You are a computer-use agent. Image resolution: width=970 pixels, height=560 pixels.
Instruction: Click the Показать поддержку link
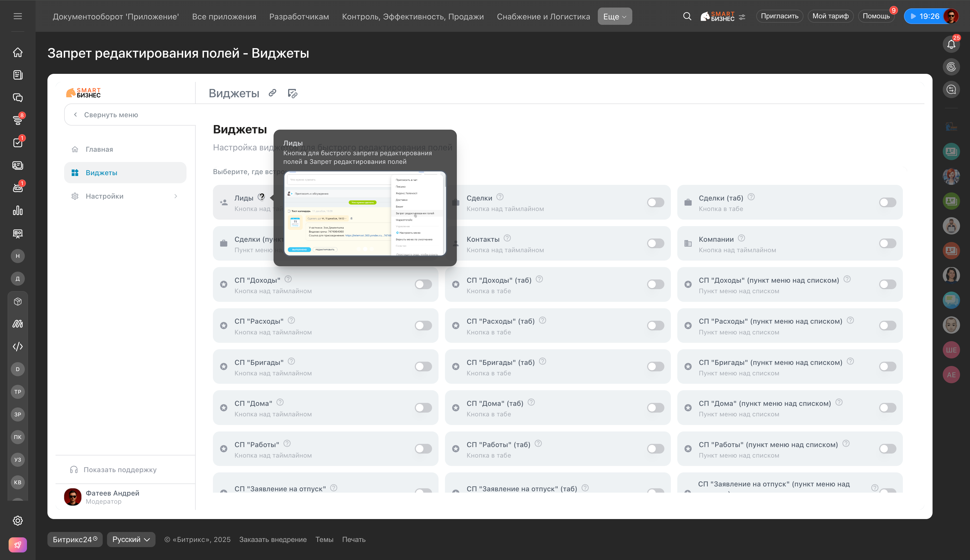pos(120,470)
